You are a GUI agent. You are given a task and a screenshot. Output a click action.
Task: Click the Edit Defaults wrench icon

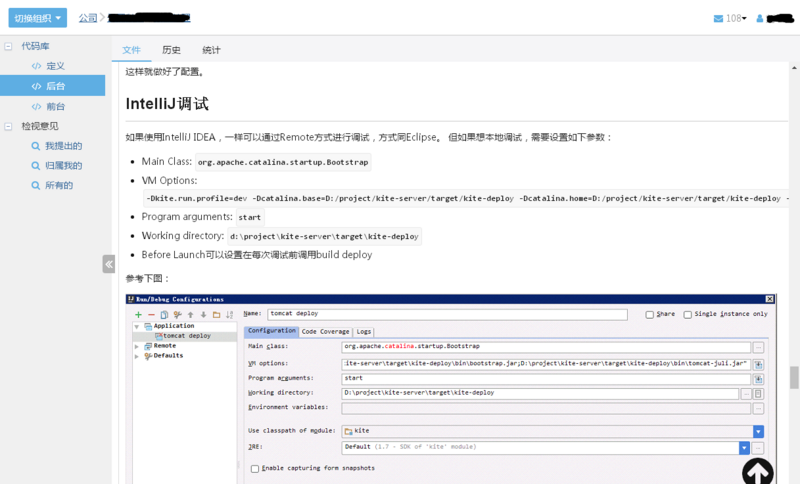click(x=177, y=315)
